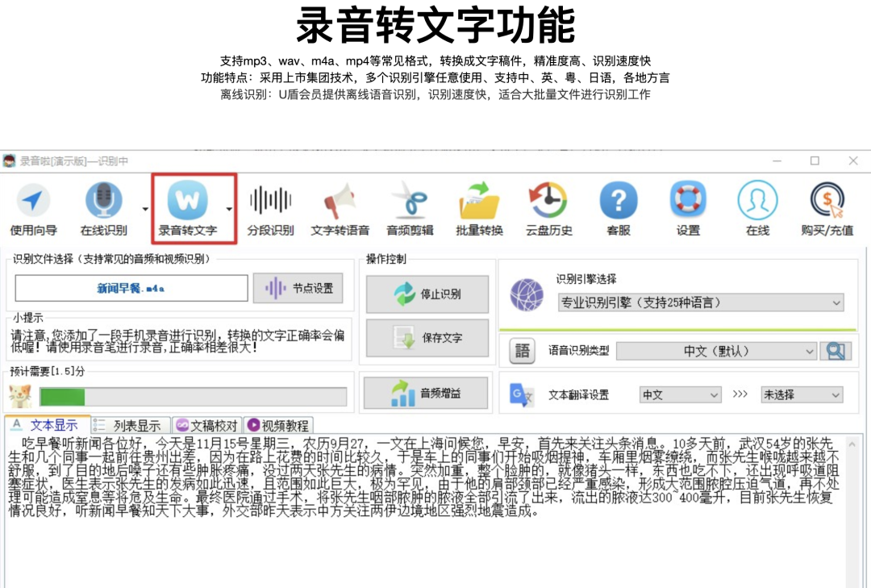
Task: Click the 文本翻译设置 label
Action: [579, 395]
